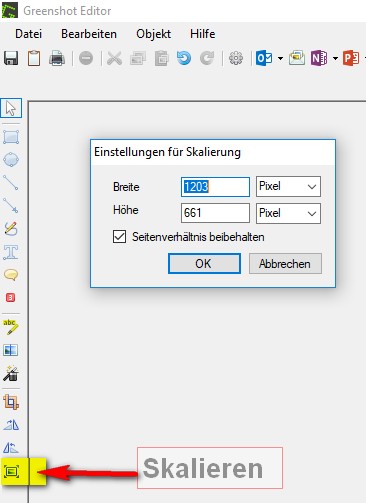Select the Draw rectangle tool
The image size is (366, 503).
coord(11,137)
